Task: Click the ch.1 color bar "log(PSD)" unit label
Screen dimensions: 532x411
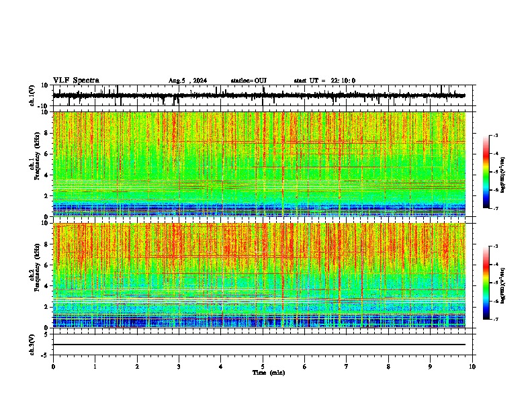Action: [x=503, y=175]
